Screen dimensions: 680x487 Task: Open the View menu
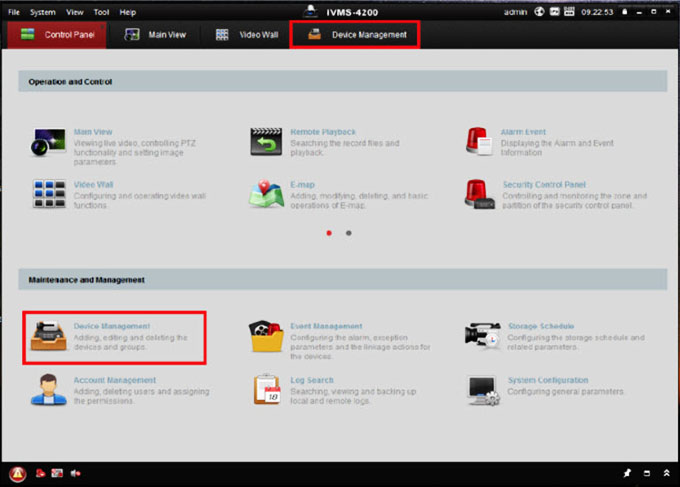tap(75, 12)
